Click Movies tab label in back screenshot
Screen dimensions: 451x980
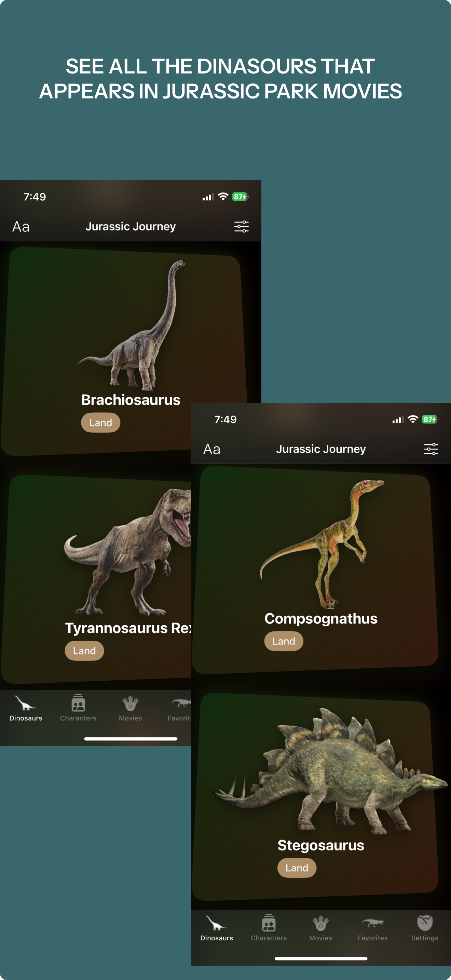pos(131,718)
